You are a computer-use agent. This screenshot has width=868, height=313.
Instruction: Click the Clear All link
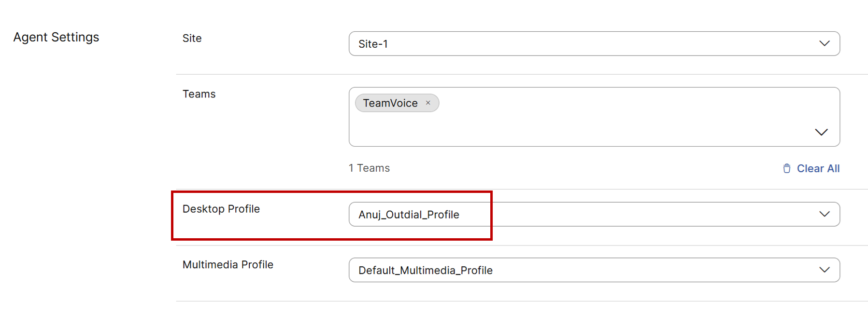[x=818, y=168]
